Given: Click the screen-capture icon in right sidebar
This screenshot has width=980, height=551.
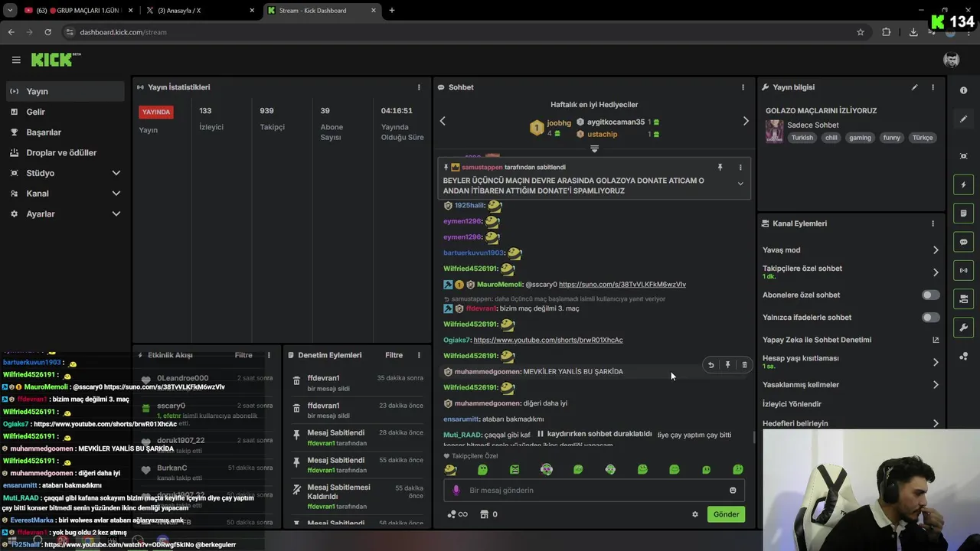Looking at the screenshot, I should pyautogui.click(x=963, y=156).
